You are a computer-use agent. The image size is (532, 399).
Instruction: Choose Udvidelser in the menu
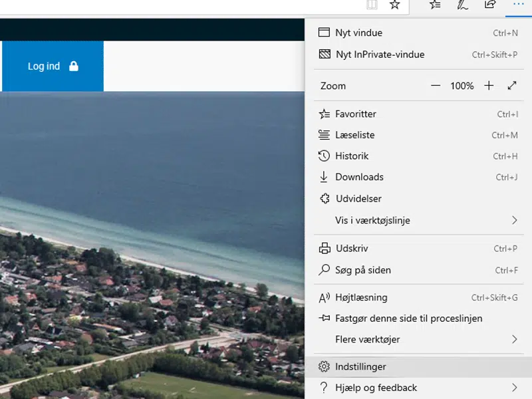coord(358,199)
